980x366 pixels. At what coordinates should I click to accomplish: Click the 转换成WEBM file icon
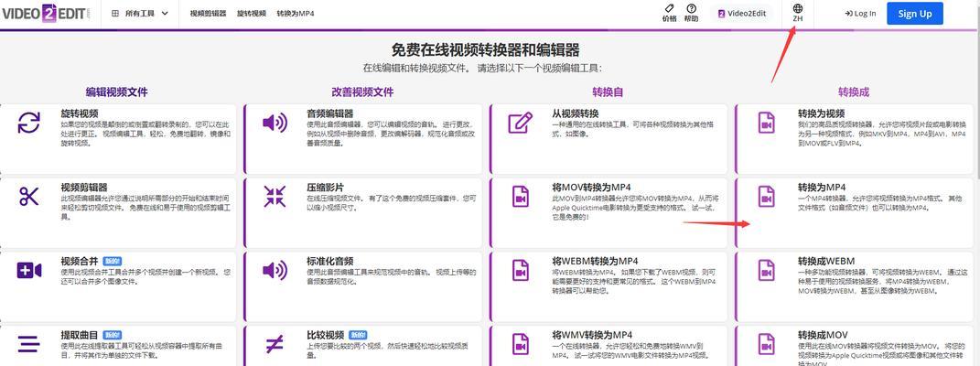766,270
